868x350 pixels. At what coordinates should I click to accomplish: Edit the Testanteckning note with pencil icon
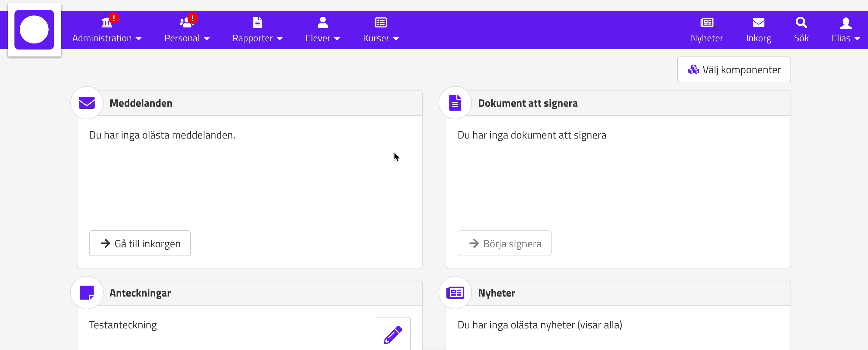393,334
